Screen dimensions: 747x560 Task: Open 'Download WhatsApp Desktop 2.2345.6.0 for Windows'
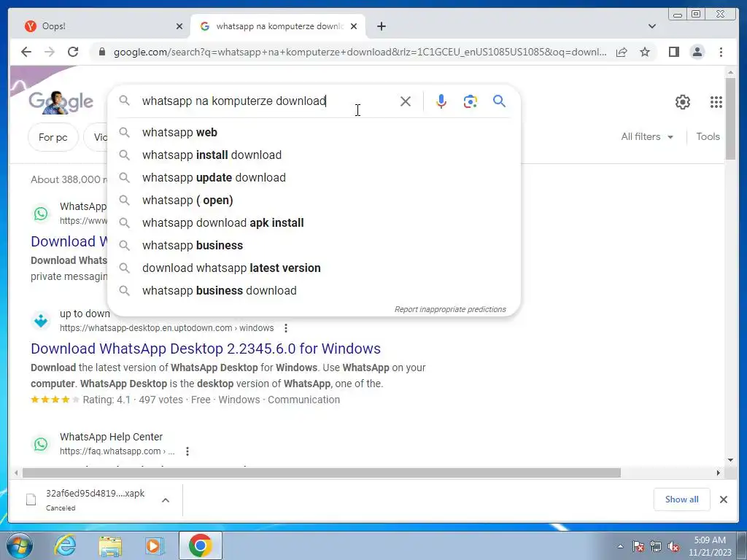(x=205, y=349)
